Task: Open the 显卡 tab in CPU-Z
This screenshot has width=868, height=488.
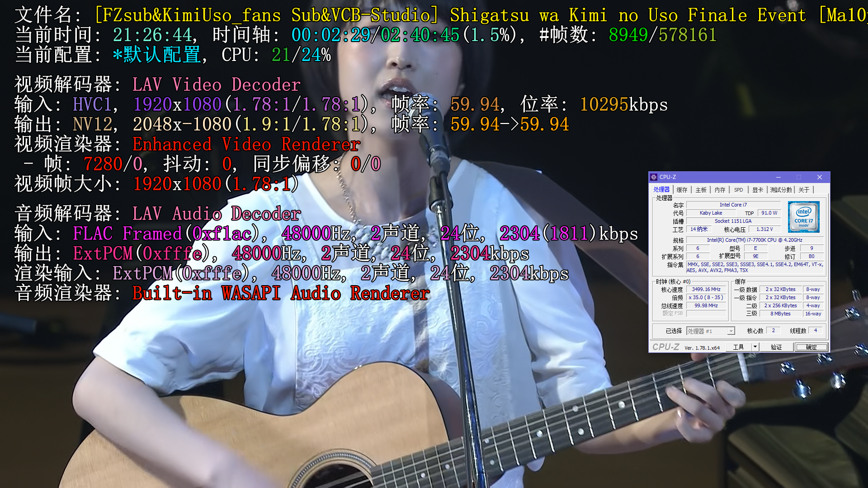Action: (758, 190)
